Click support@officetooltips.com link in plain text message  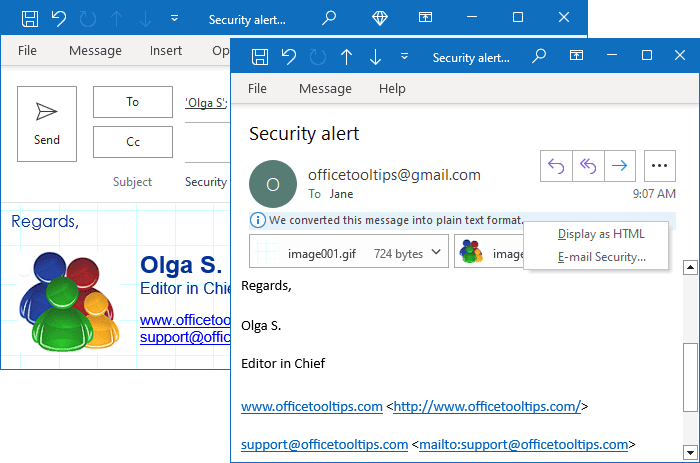coord(325,445)
